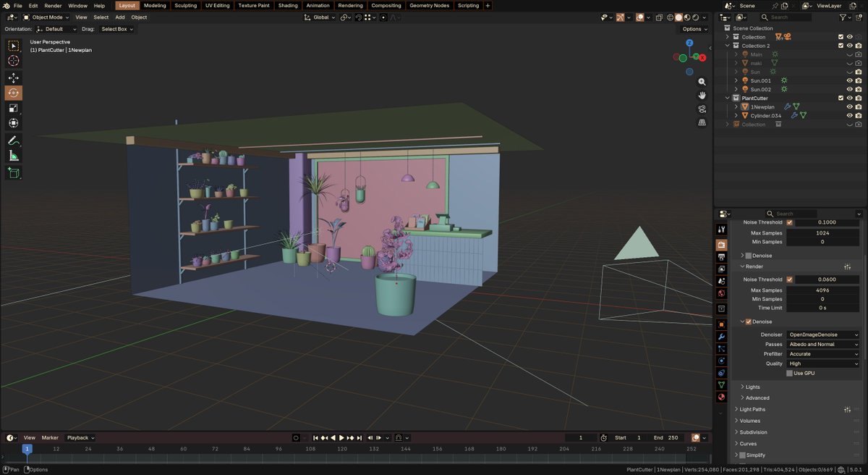Switch to the Modeling workspace tab

pyautogui.click(x=155, y=5)
